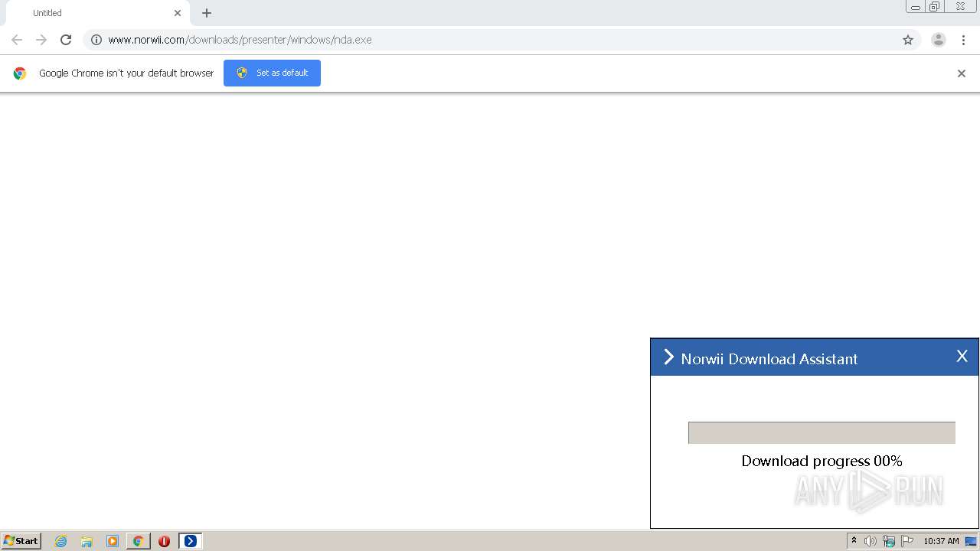Open the volume speaker tray icon
This screenshot has height=551, width=980.
click(x=871, y=541)
